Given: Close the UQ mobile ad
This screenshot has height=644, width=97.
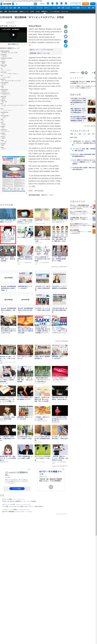Looking at the screenshot, I should tap(29, 469).
